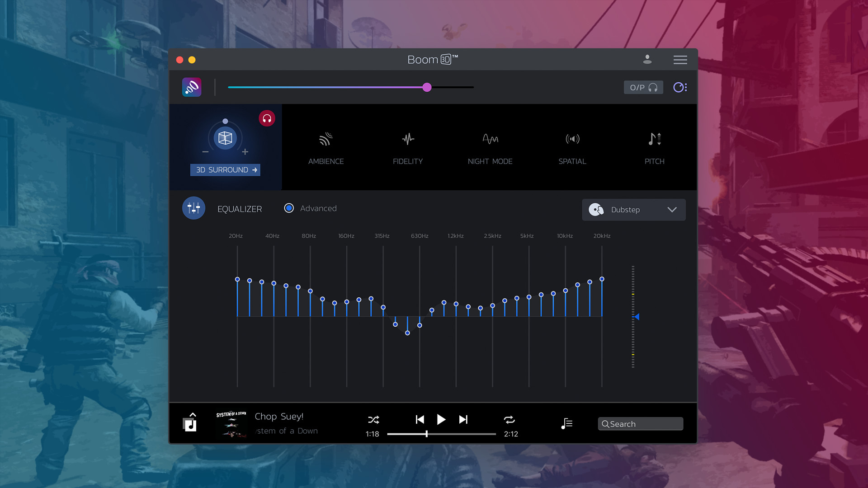
Task: Open the O/P output device selector
Action: point(643,87)
